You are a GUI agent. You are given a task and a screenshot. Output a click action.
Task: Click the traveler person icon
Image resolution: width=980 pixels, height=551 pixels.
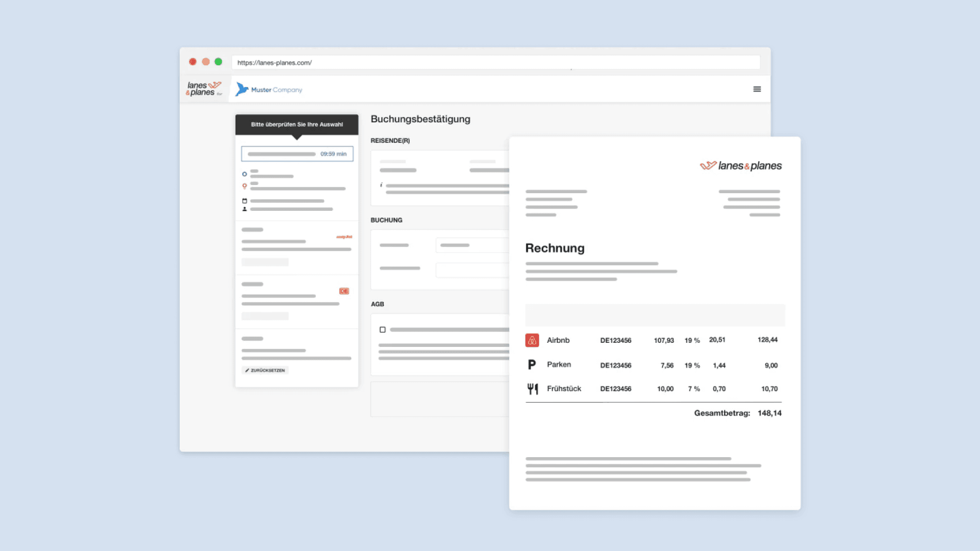pyautogui.click(x=245, y=209)
